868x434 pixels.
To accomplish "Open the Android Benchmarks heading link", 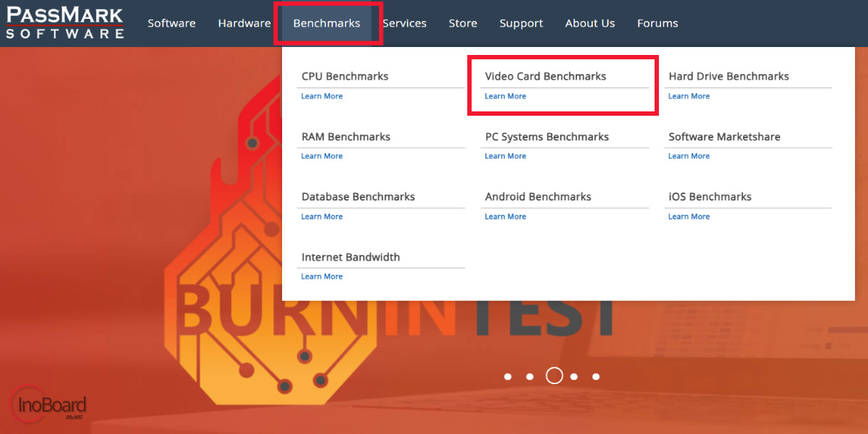I will click(538, 197).
